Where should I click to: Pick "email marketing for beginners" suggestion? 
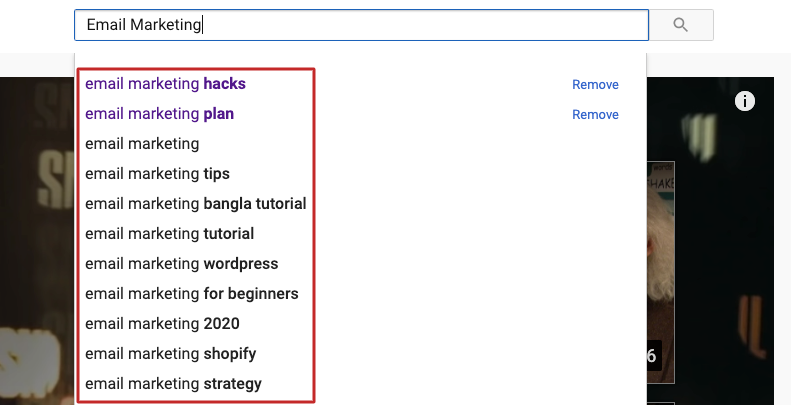pyautogui.click(x=191, y=294)
